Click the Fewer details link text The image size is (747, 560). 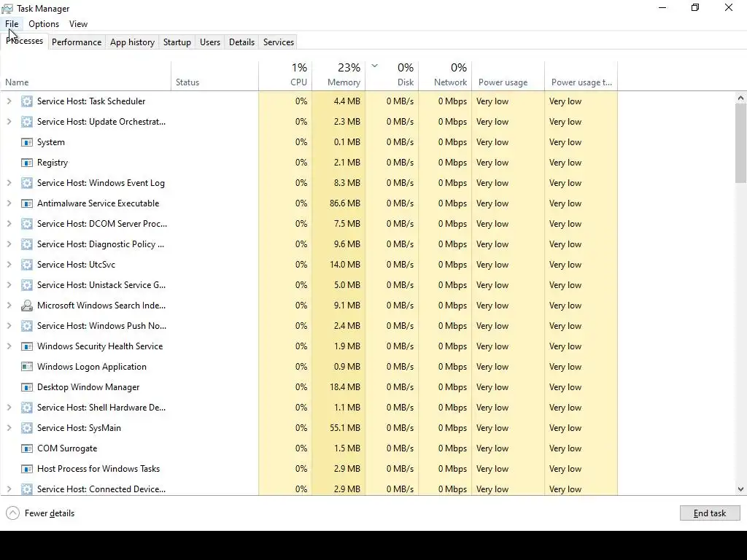coord(50,513)
